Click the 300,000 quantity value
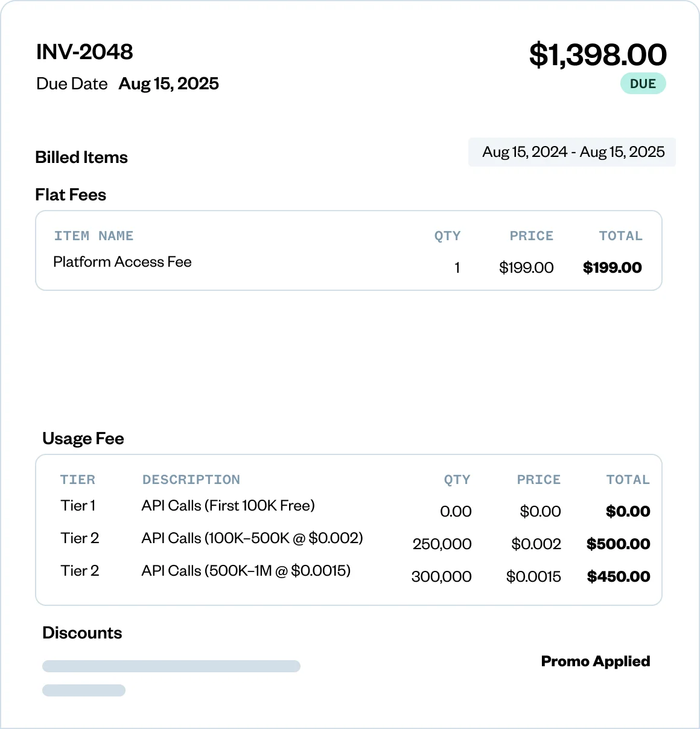 441,577
